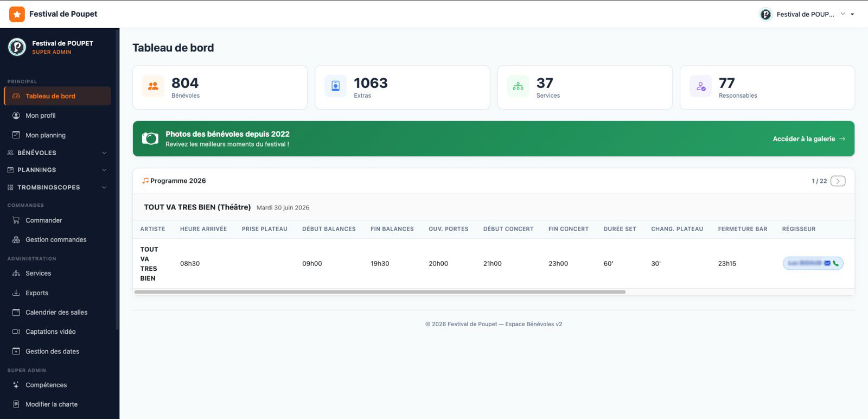The image size is (868, 419).
Task: Open Mon planning from the sidebar
Action: click(58, 135)
